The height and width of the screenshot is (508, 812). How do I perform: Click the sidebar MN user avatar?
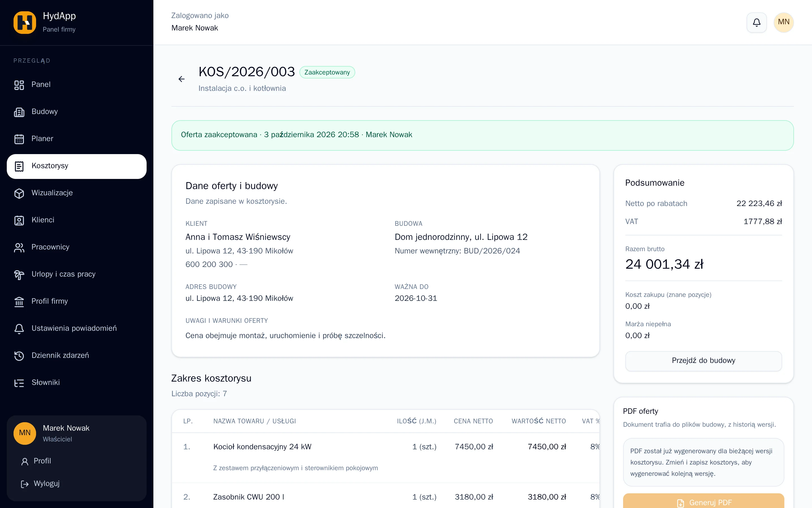[x=25, y=433]
